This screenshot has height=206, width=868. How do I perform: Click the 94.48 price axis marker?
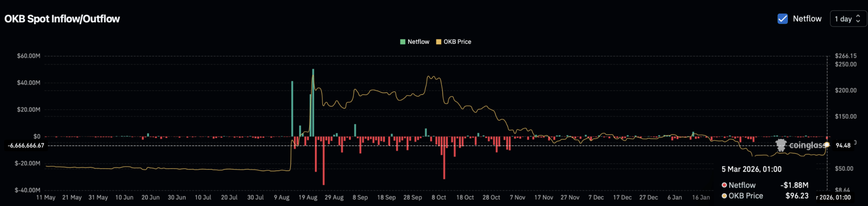[x=843, y=145]
